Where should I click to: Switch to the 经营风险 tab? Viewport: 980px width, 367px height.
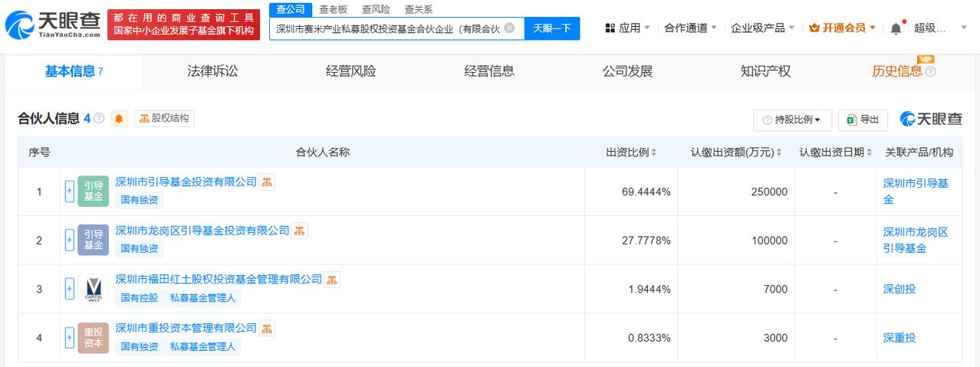(350, 72)
